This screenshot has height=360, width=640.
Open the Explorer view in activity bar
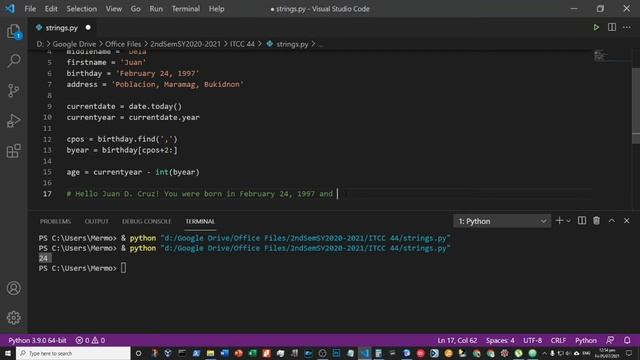pos(13,31)
